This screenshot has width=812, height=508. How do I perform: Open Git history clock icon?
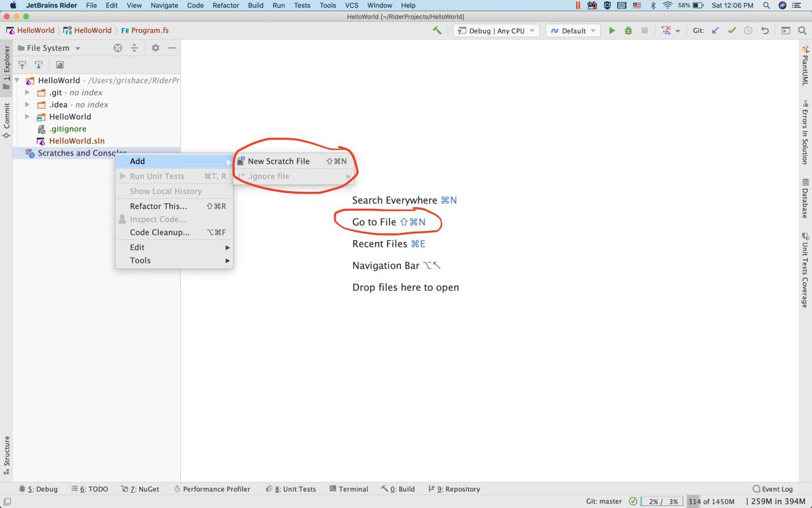click(749, 30)
